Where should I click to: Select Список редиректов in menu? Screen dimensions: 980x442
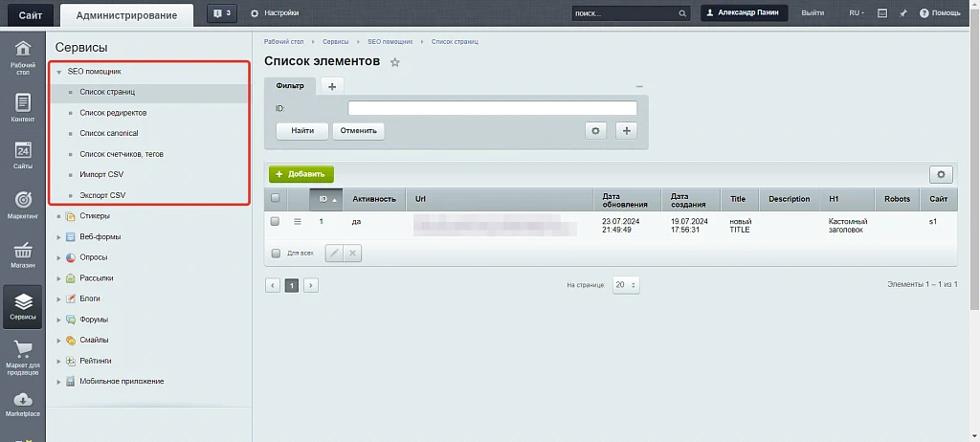pyautogui.click(x=113, y=113)
